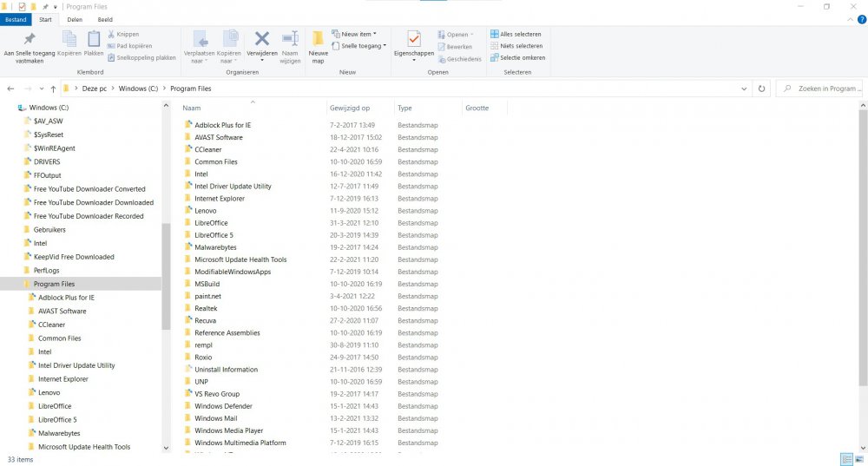The height and width of the screenshot is (466, 868).
Task: Open the Snelle toegang dropdown in ribbon
Action: 363,46
